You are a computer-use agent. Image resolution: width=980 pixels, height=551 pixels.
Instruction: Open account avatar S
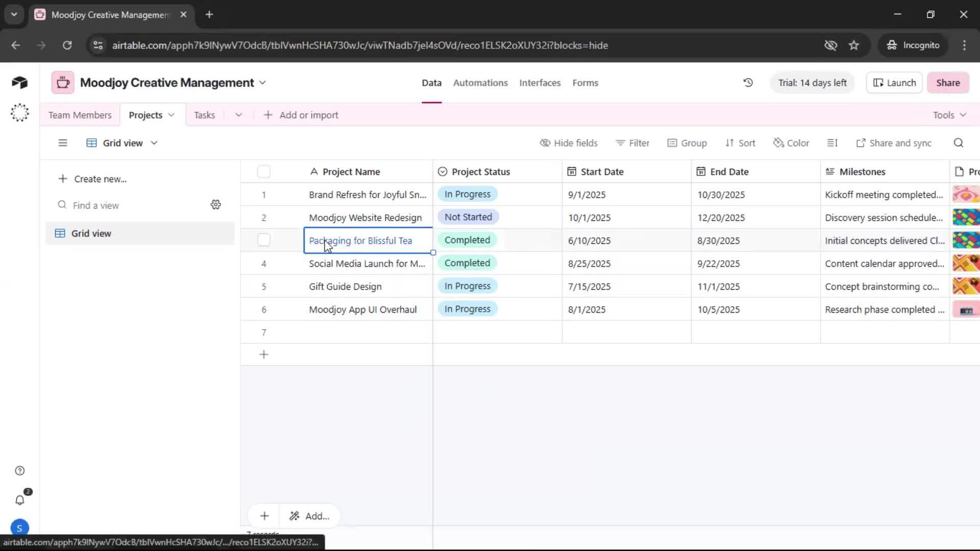coord(19,528)
